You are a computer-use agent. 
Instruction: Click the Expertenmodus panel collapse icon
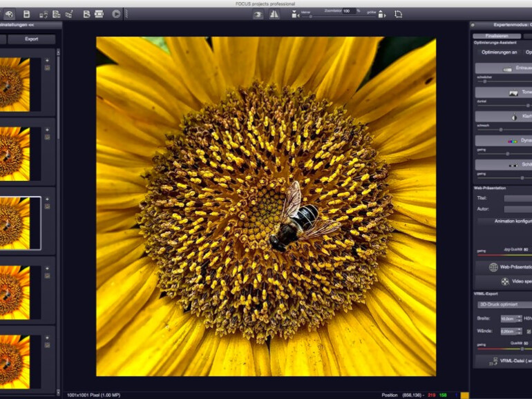tap(473, 25)
